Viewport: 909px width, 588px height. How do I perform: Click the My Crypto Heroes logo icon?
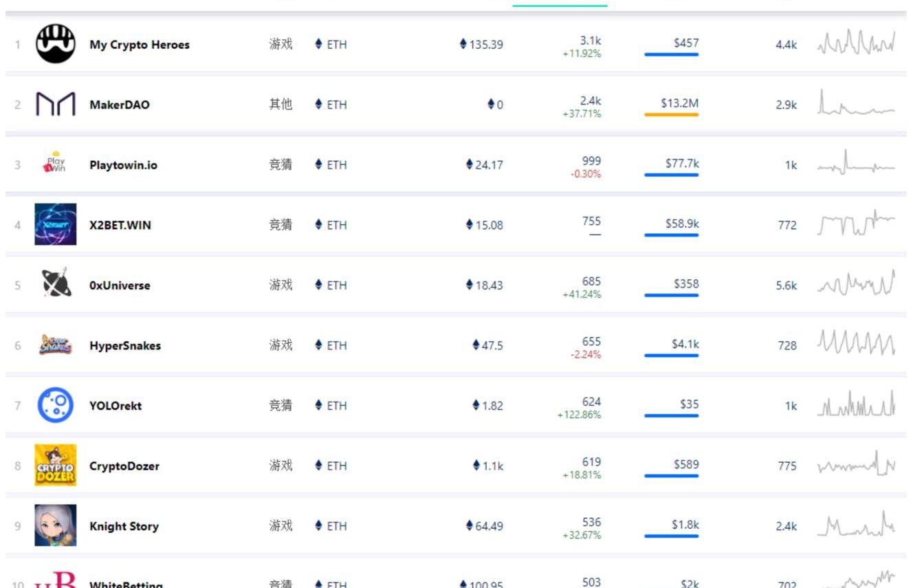(55, 44)
